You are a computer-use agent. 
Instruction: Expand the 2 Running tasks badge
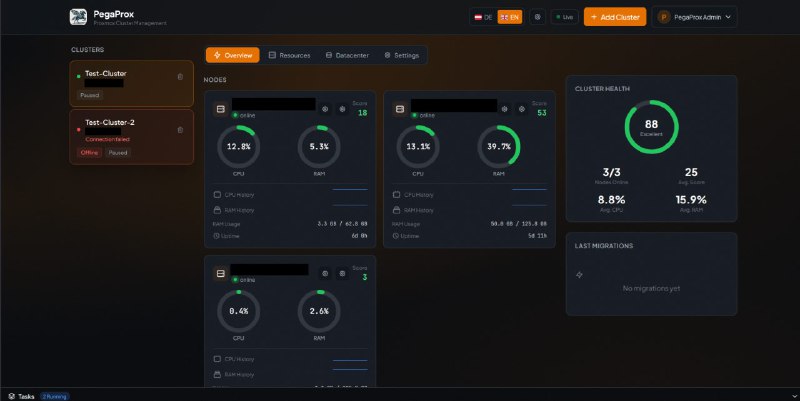click(55, 396)
